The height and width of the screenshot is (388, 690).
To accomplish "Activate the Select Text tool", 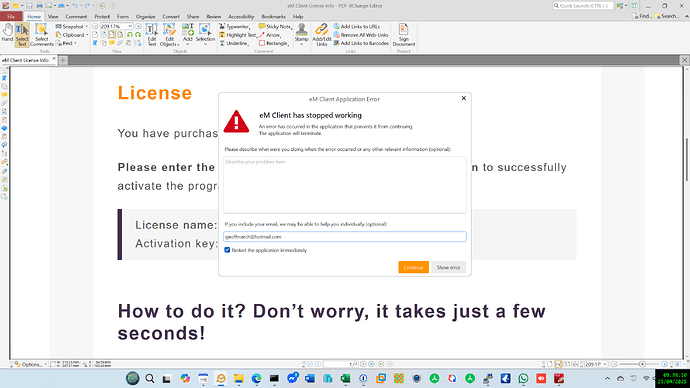I will coord(22,35).
